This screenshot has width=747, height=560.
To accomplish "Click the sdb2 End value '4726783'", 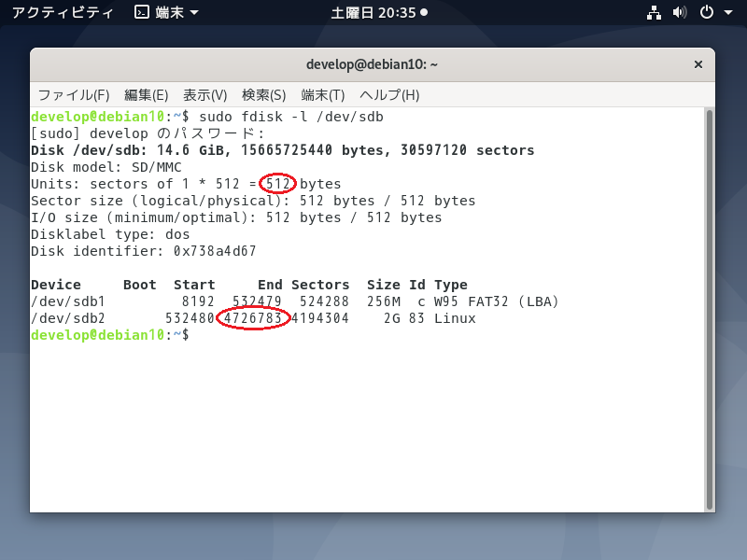I will coord(253,318).
